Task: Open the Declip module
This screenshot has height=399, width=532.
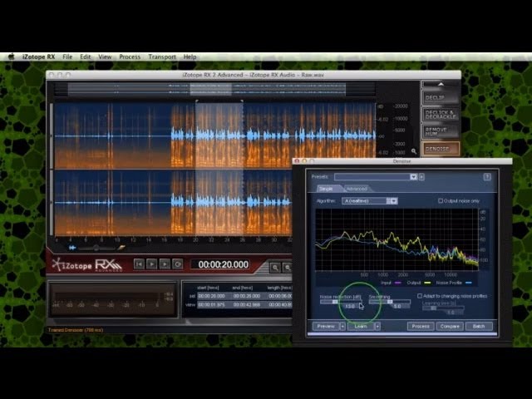Action: [441, 98]
